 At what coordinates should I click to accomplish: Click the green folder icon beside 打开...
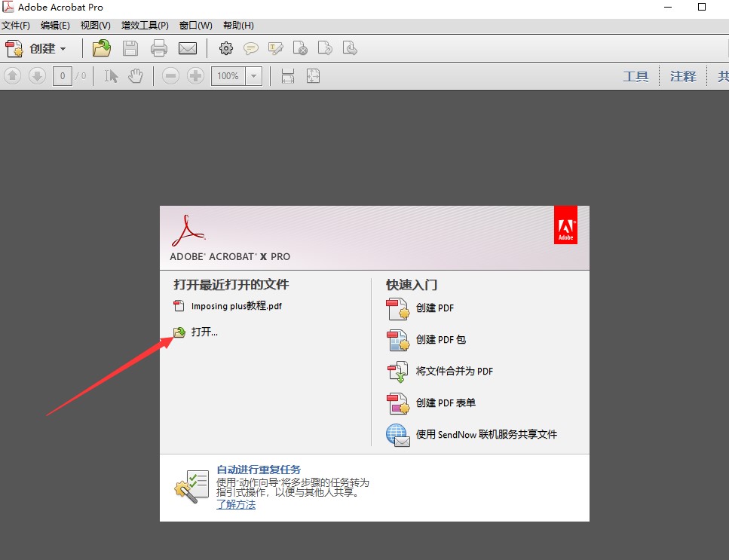pos(179,332)
